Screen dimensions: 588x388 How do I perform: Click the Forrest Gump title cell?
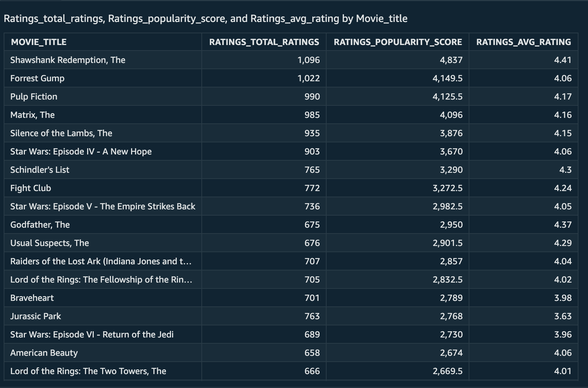click(x=37, y=78)
